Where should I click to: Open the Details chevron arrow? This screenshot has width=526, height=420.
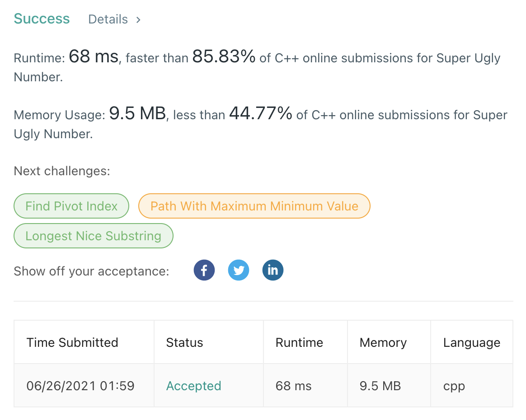point(138,19)
